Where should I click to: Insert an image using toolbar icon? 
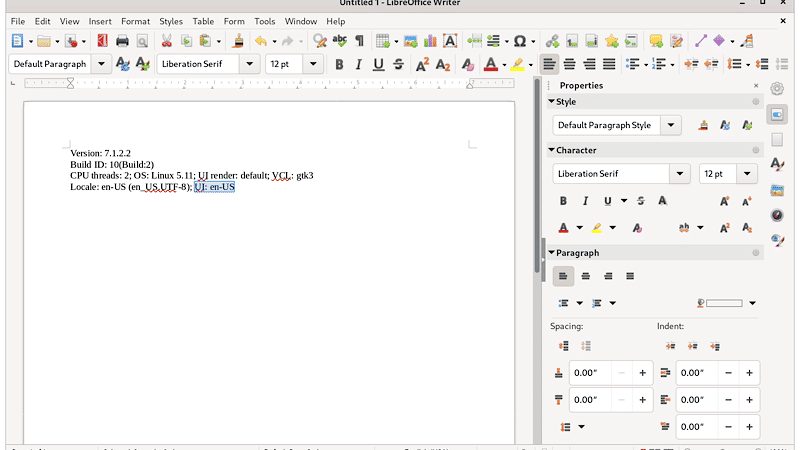click(x=410, y=41)
